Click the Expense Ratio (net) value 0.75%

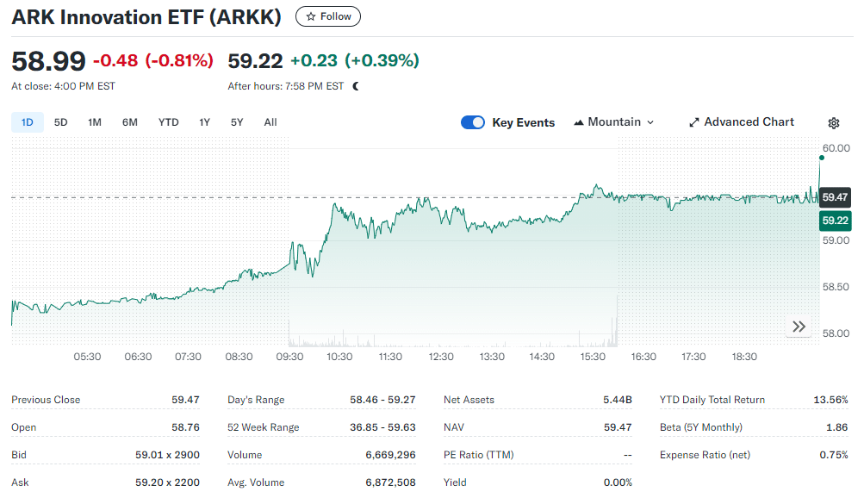coord(834,455)
